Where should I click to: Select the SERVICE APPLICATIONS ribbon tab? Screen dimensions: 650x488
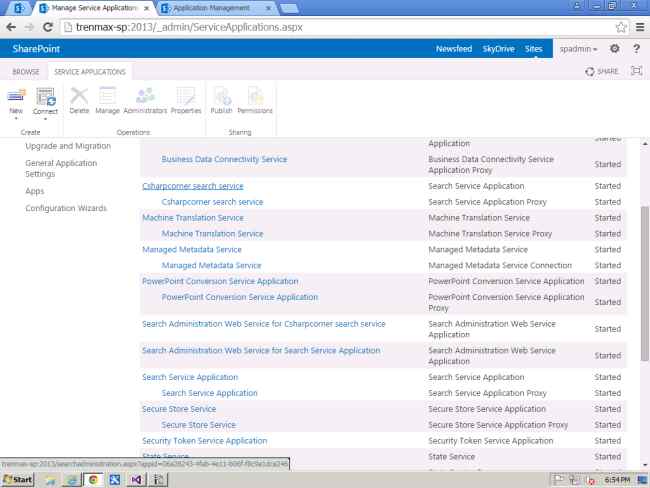point(90,72)
